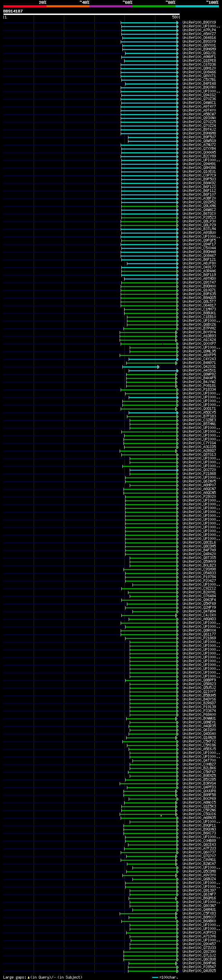
Task: Click the UniRef100_C5X044 entry
Action: pyautogui.click(x=199, y=248)
